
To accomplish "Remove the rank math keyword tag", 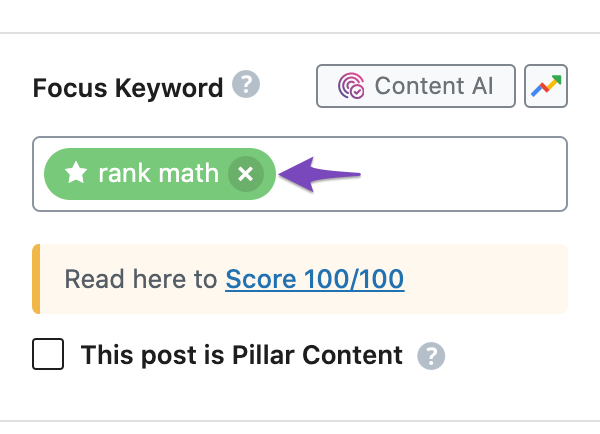I will [246, 174].
